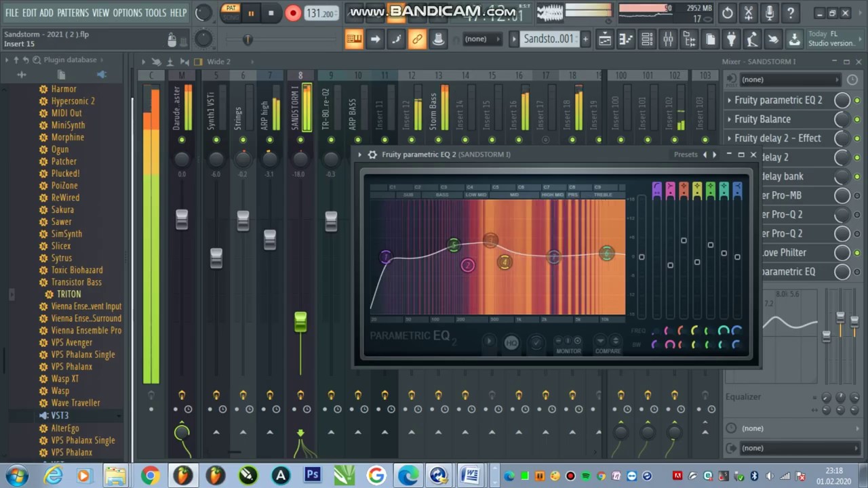The height and width of the screenshot is (488, 868).
Task: Open the OPTIONS menu
Action: 127,13
